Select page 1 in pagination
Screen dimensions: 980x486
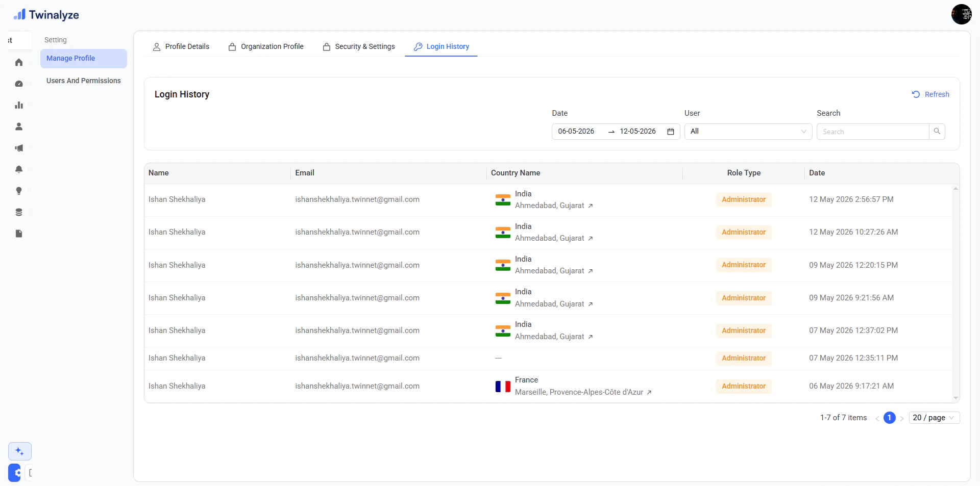point(890,418)
